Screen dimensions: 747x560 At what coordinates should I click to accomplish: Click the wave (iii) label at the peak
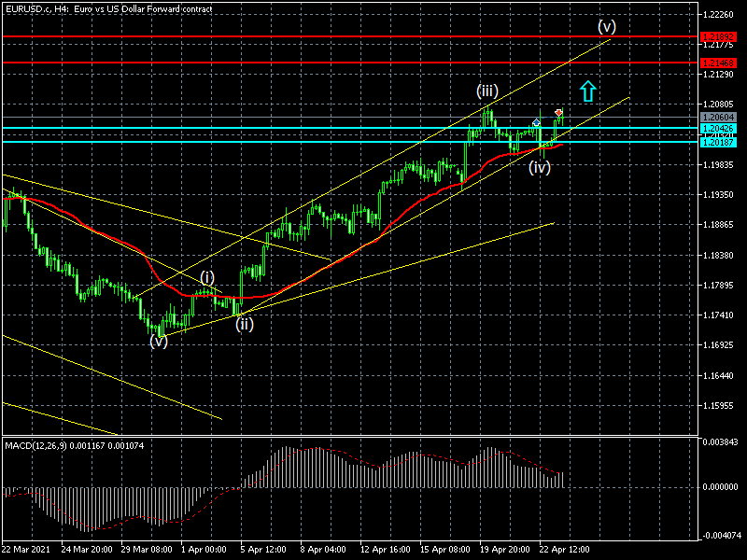pos(487,91)
